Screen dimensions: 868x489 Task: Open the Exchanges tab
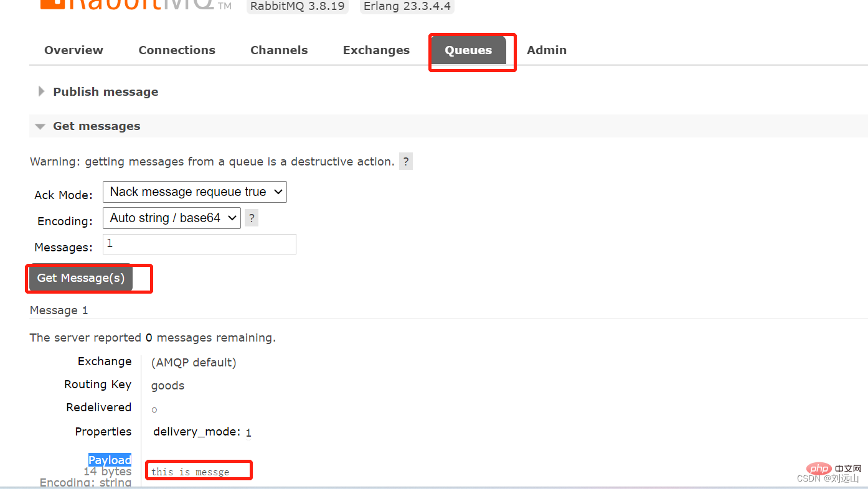(x=376, y=50)
